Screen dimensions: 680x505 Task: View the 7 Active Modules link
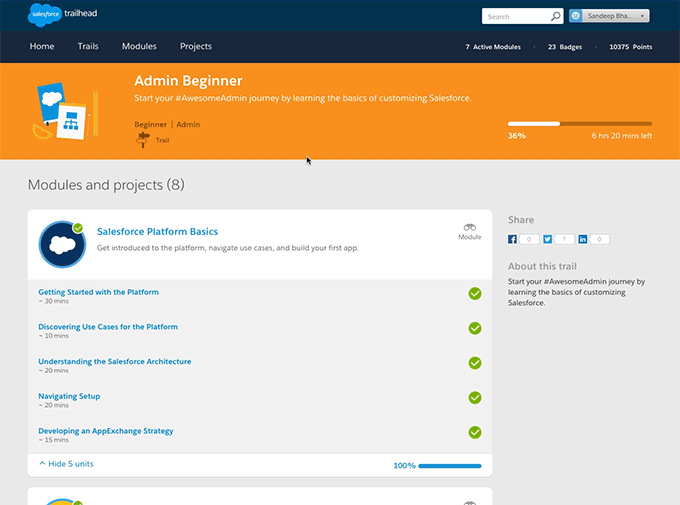493,47
